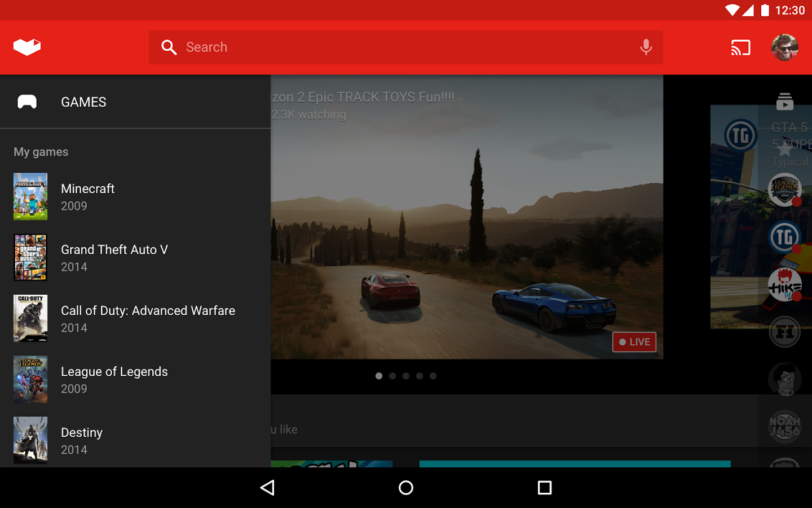Activate voice search microphone icon
Image resolution: width=812 pixels, height=508 pixels.
click(x=646, y=47)
